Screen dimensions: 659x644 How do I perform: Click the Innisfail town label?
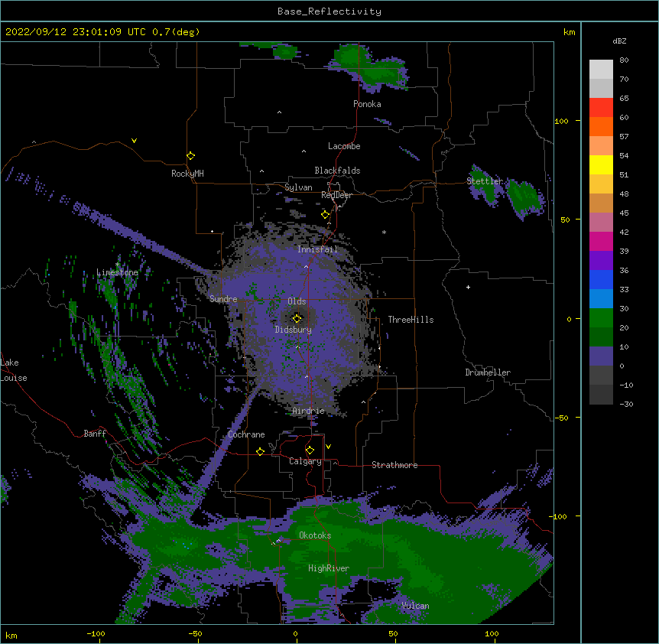pyautogui.click(x=318, y=249)
